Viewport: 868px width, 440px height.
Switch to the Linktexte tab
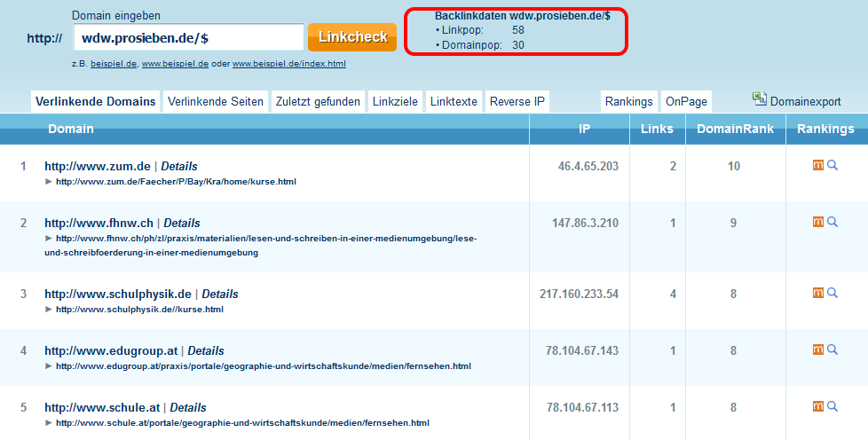[454, 102]
